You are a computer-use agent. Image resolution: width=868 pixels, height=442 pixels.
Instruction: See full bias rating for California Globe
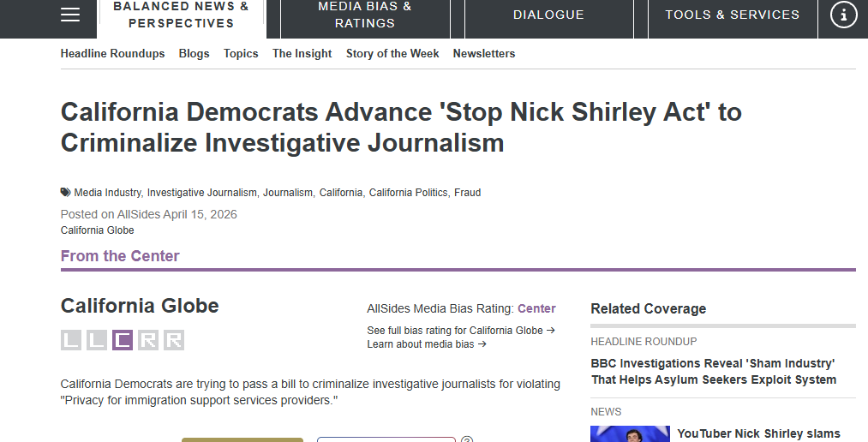click(x=461, y=331)
